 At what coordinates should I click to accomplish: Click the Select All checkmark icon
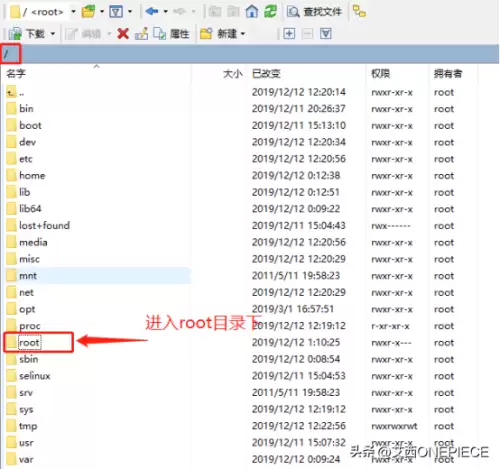[x=326, y=34]
